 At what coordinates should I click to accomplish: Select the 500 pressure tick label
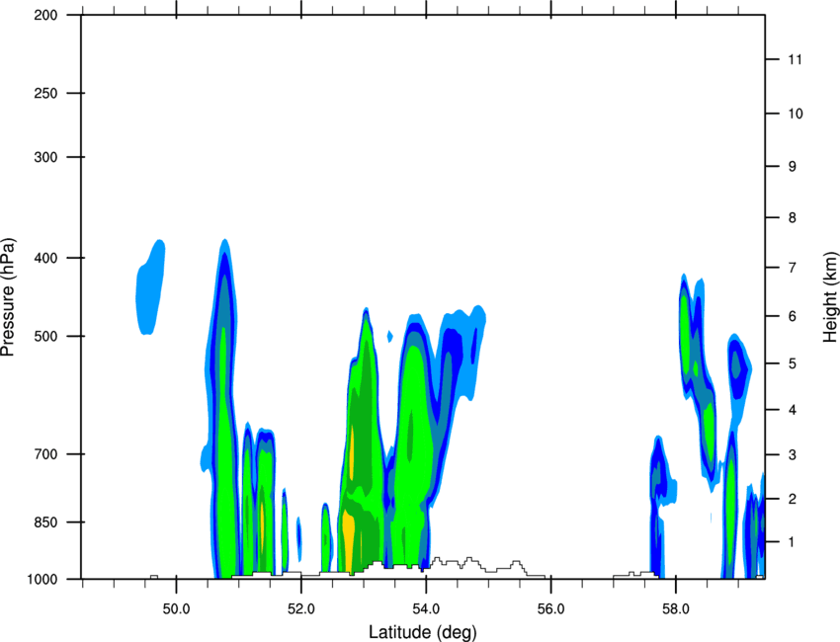coord(45,336)
